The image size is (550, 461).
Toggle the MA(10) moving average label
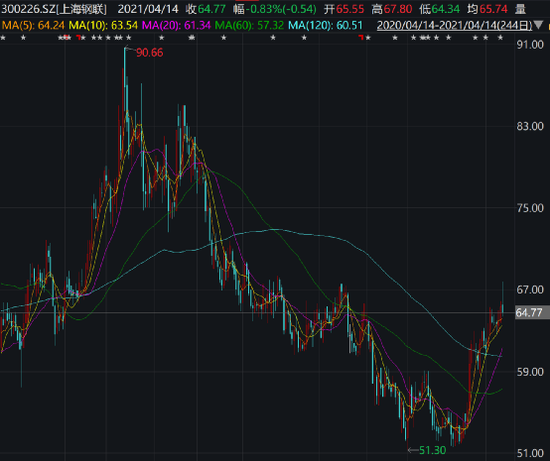tap(103, 25)
